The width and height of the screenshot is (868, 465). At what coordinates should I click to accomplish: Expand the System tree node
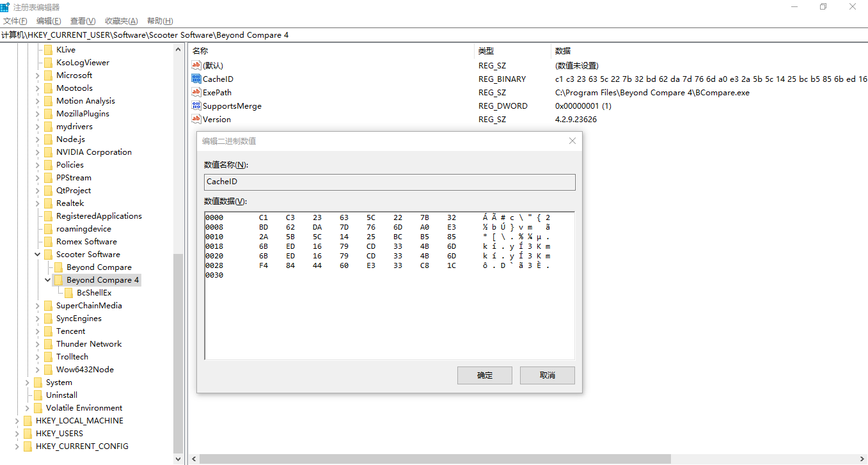tap(28, 382)
